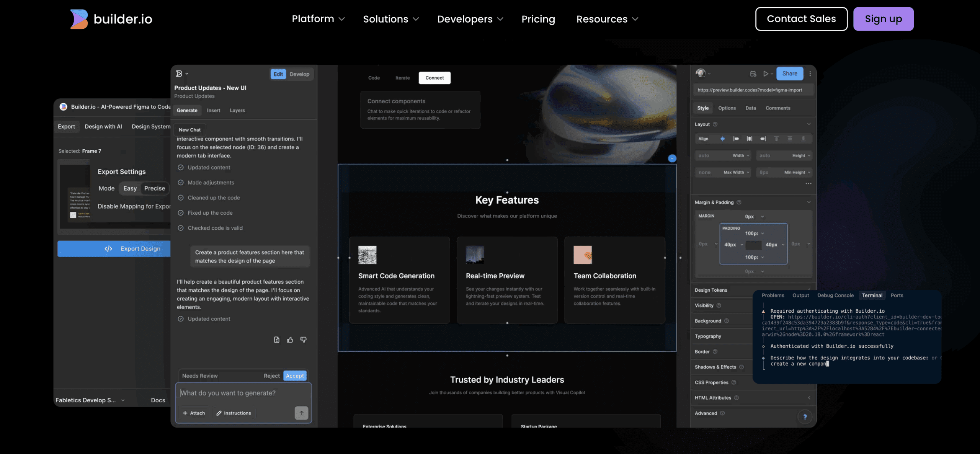
Task: Switch to the Comments tab
Action: (x=778, y=108)
